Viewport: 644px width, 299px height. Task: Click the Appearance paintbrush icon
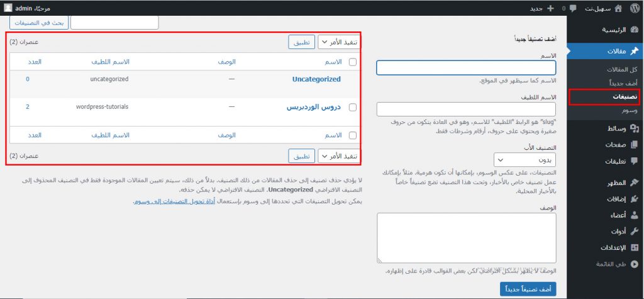pyautogui.click(x=635, y=183)
